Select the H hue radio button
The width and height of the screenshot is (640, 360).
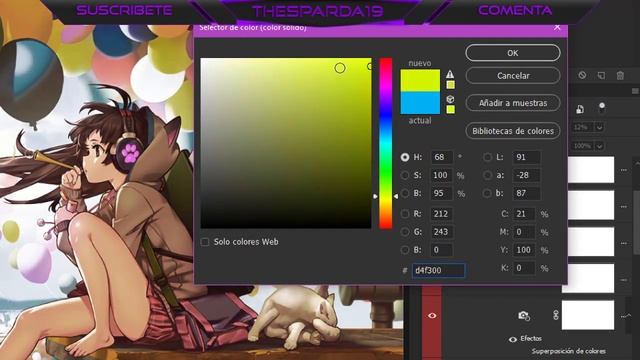click(404, 157)
